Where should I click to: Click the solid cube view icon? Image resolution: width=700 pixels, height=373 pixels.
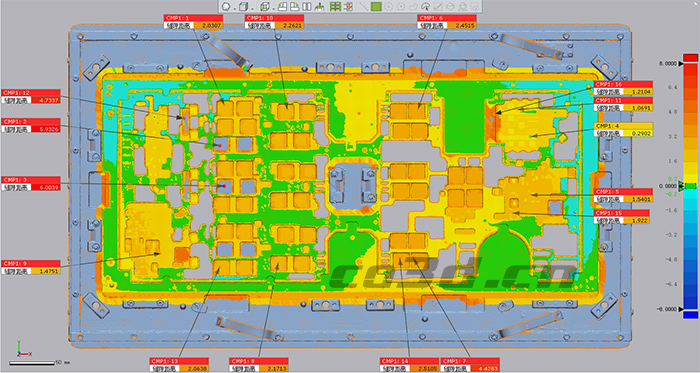click(243, 6)
